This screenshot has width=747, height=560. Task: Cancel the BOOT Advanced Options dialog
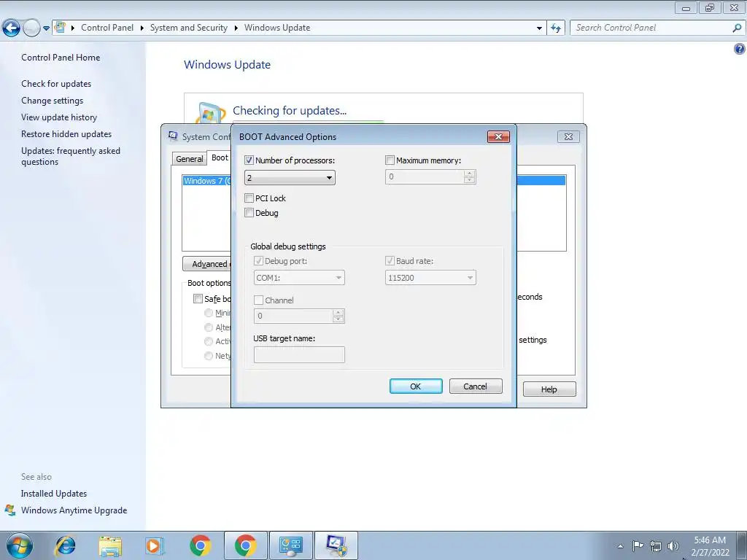point(476,386)
